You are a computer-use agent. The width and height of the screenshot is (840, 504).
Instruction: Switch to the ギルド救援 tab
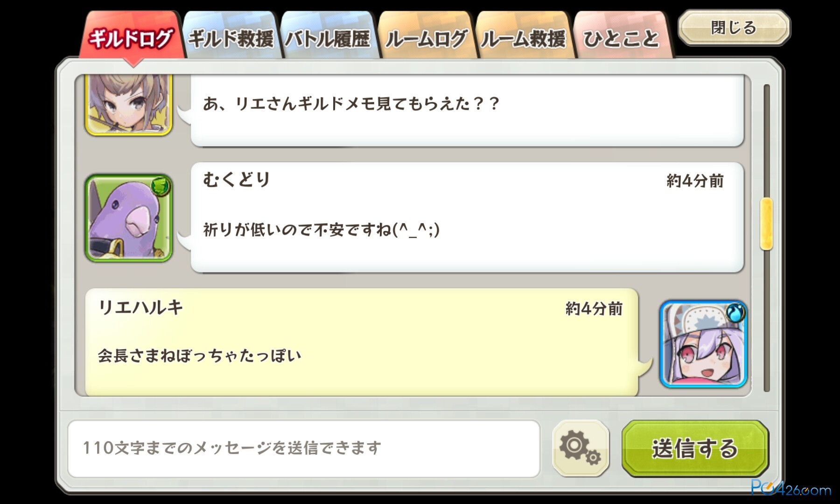coord(231,37)
